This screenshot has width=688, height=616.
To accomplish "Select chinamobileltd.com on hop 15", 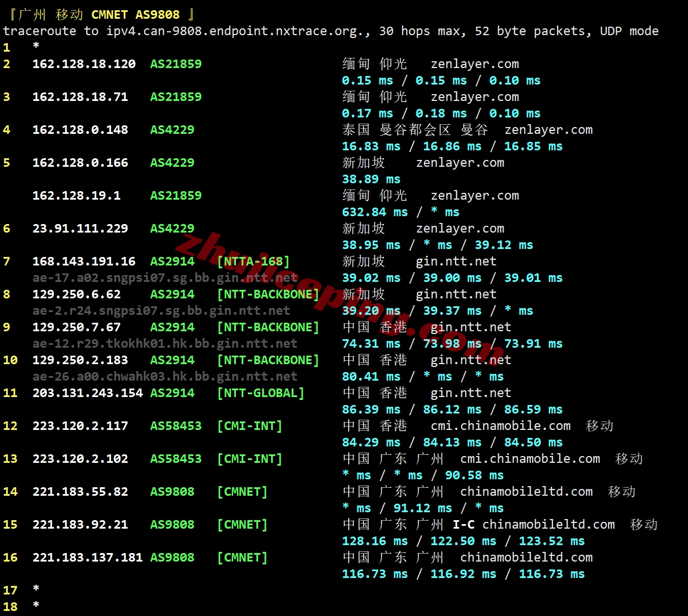I will click(548, 525).
